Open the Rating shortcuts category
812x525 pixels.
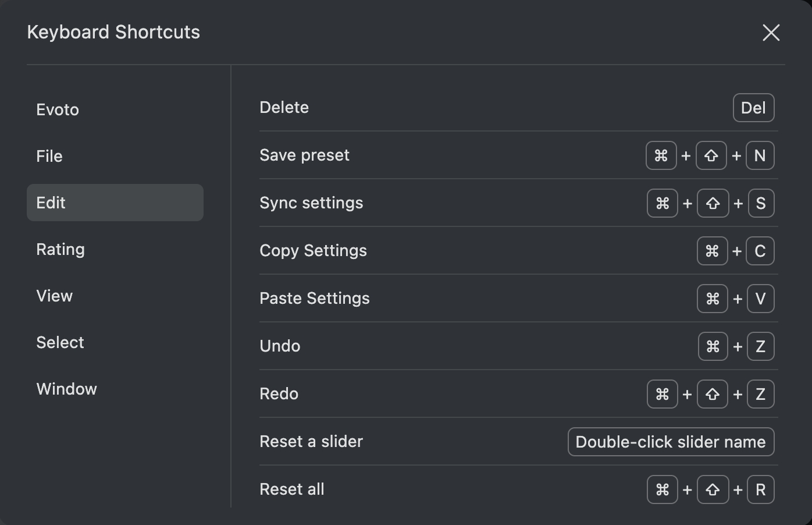pyautogui.click(x=60, y=249)
